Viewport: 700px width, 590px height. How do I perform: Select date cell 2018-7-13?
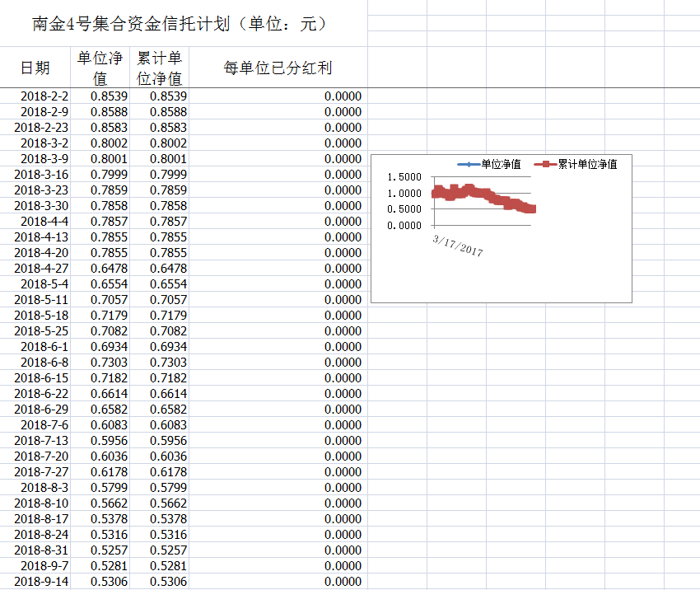(35, 440)
